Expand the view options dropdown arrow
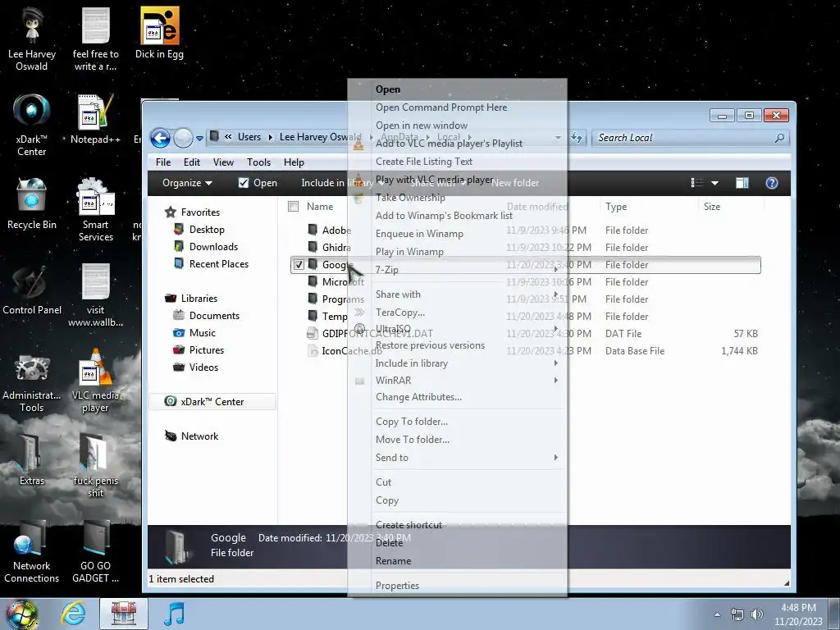Image resolution: width=840 pixels, height=630 pixels. tap(714, 183)
